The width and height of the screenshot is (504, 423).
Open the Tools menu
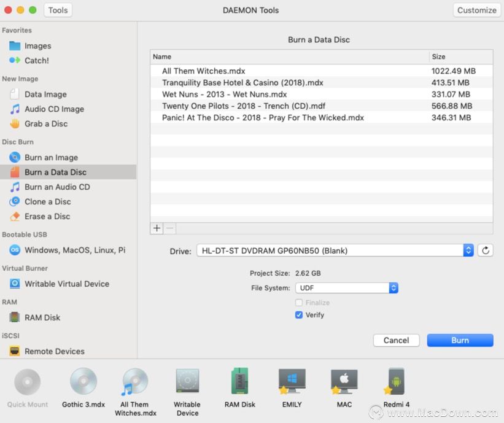click(58, 10)
